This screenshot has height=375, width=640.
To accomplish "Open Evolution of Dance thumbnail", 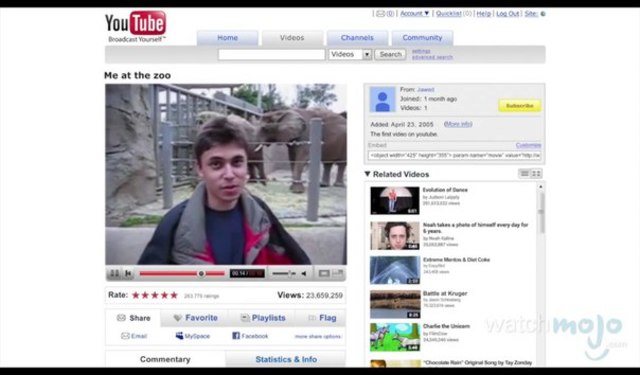I will [395, 200].
